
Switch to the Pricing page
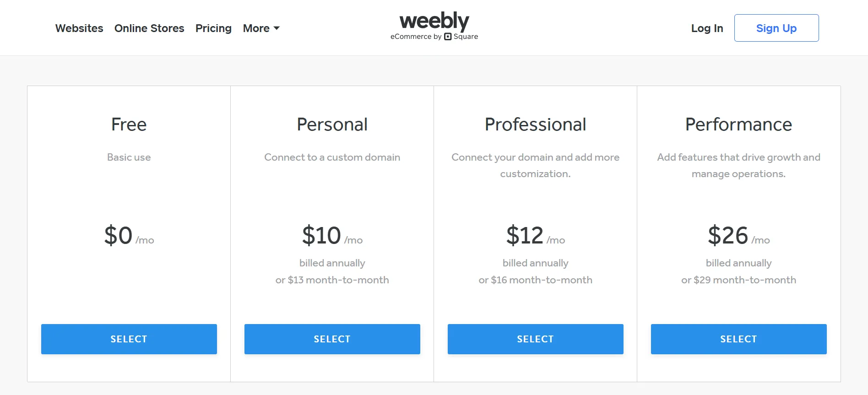213,28
